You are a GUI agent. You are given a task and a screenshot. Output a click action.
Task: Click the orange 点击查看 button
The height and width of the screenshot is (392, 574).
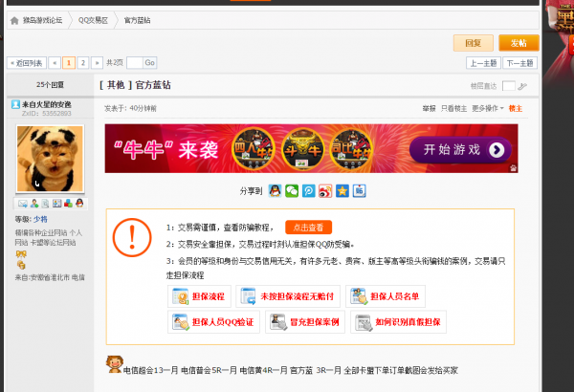tap(309, 228)
